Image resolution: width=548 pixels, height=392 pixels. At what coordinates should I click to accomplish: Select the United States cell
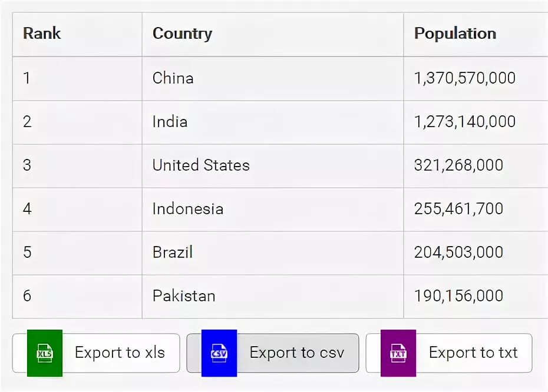201,165
